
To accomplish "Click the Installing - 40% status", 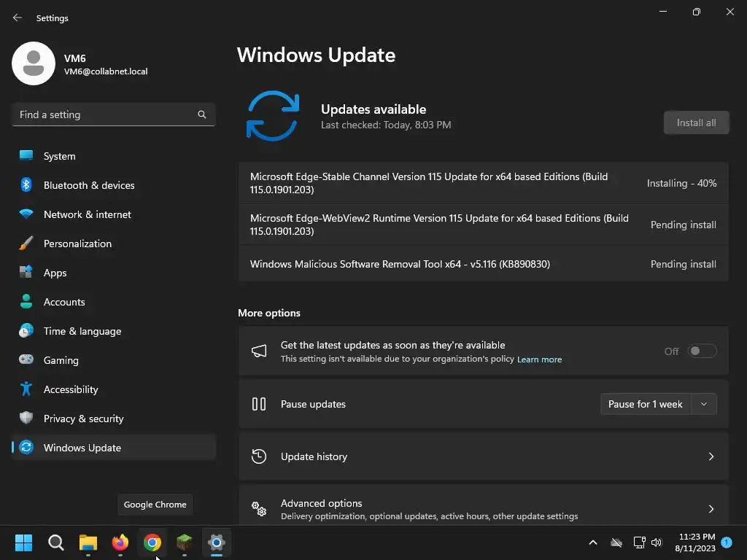I will coord(681,183).
